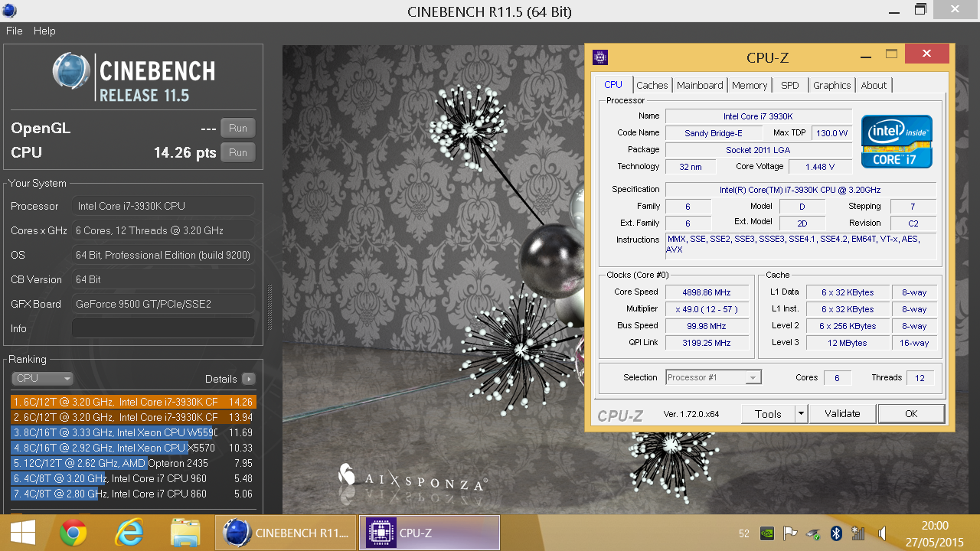Screen dimensions: 980x551
Task: Click the Validate button in CPU-Z
Action: (x=842, y=413)
